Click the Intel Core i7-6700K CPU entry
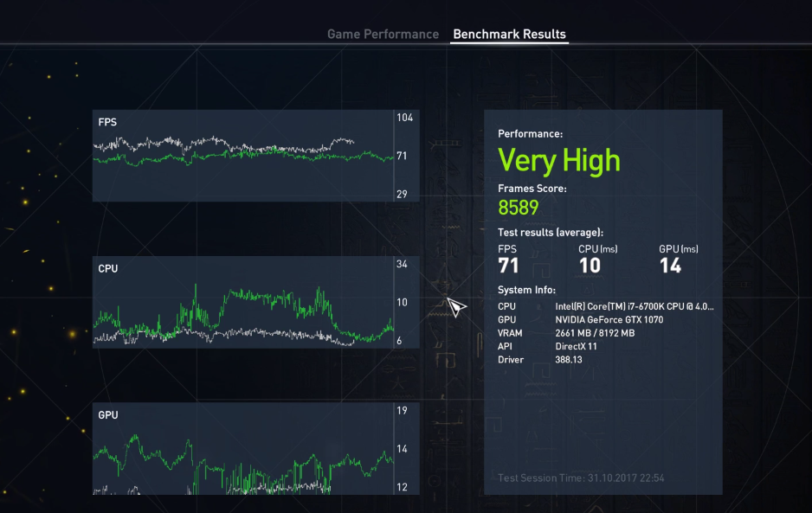 [635, 306]
